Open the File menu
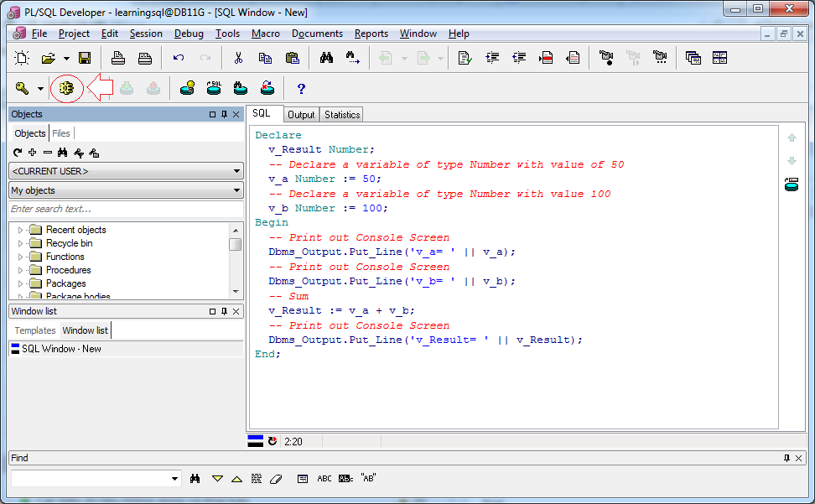815x504 pixels. pos(39,34)
